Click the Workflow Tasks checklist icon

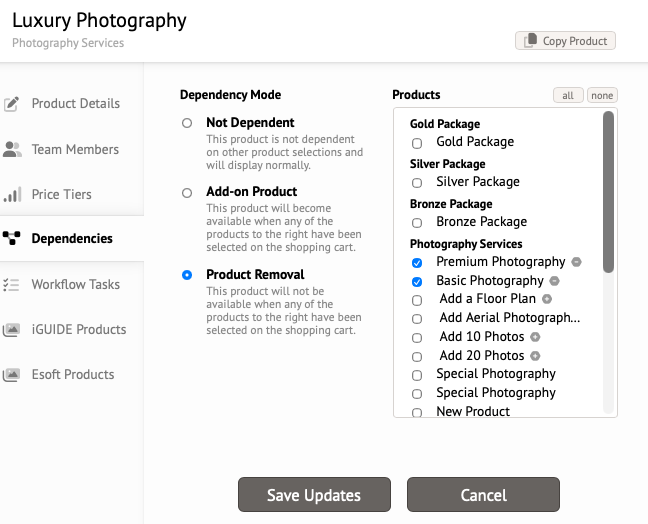pos(11,284)
